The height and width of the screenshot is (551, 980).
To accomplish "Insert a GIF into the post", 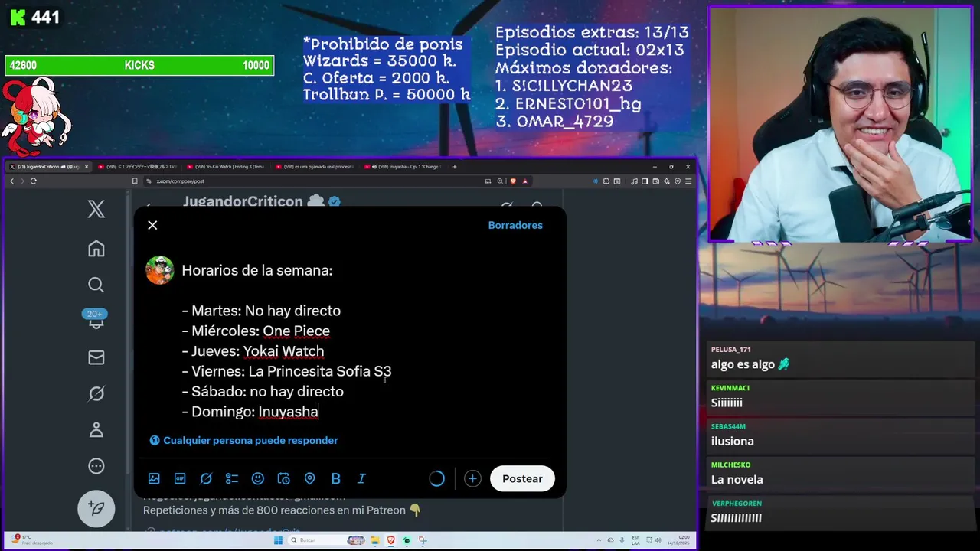I will point(180,478).
